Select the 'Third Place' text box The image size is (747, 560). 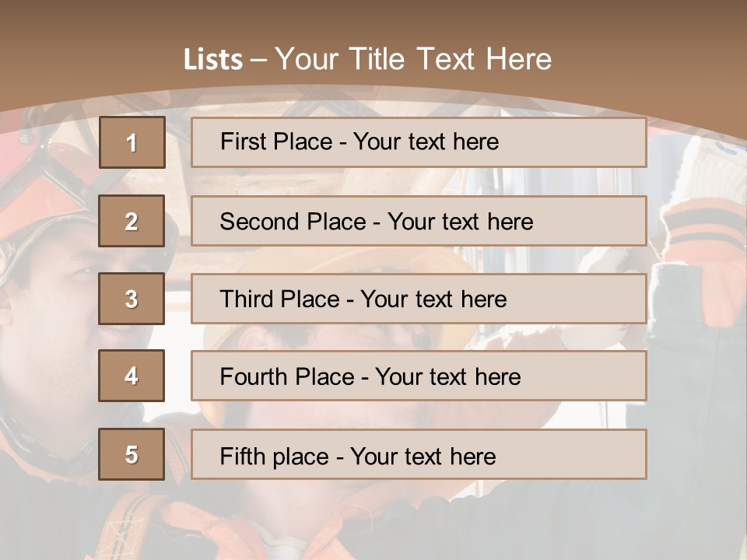click(419, 299)
